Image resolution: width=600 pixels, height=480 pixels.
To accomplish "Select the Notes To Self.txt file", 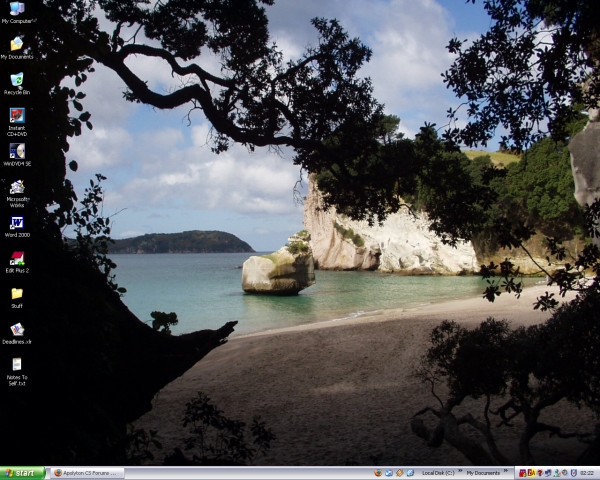I will point(17,365).
